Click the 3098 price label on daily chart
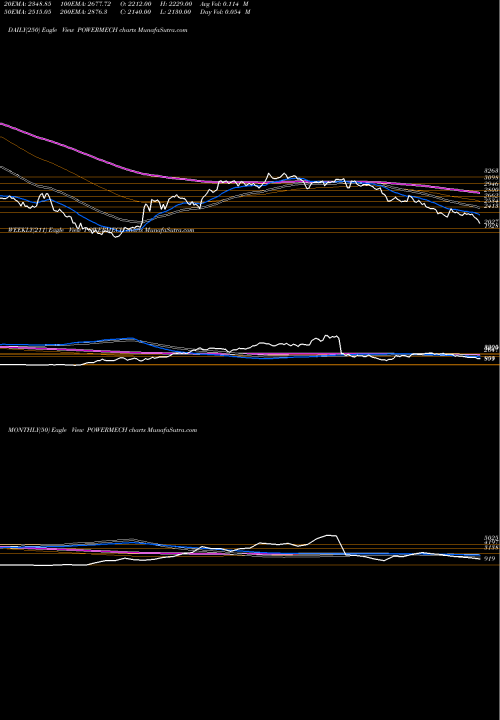 click(491, 177)
